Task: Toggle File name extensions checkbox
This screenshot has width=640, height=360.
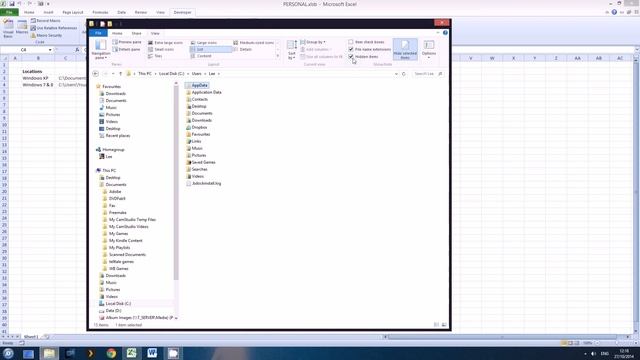Action: [351, 49]
